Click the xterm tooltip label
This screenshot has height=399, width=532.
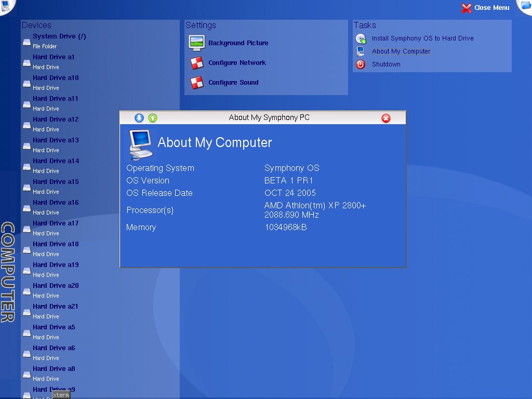61,395
